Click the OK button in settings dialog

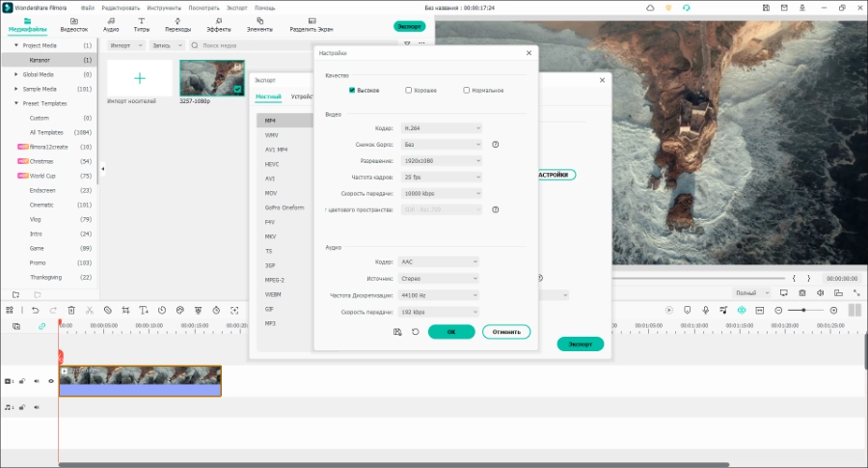click(x=451, y=332)
